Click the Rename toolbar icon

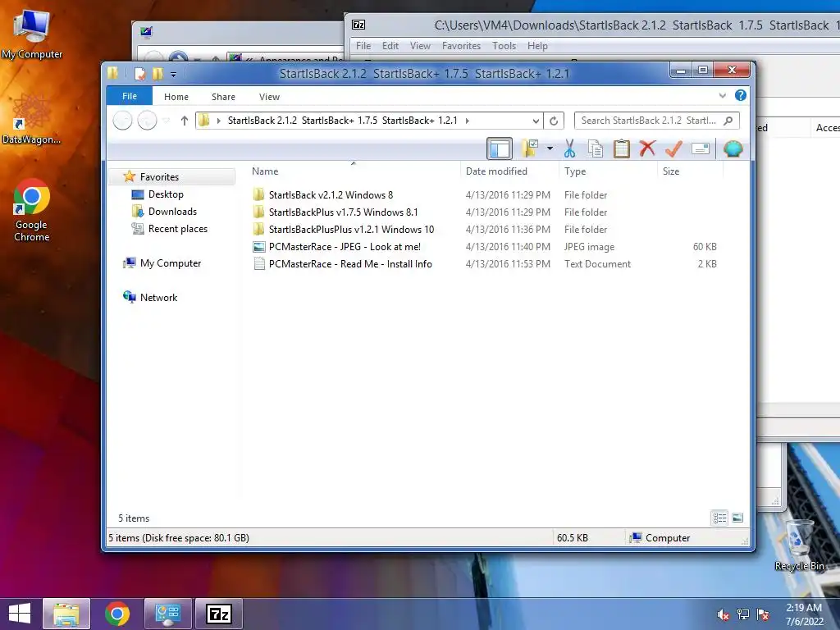[701, 148]
